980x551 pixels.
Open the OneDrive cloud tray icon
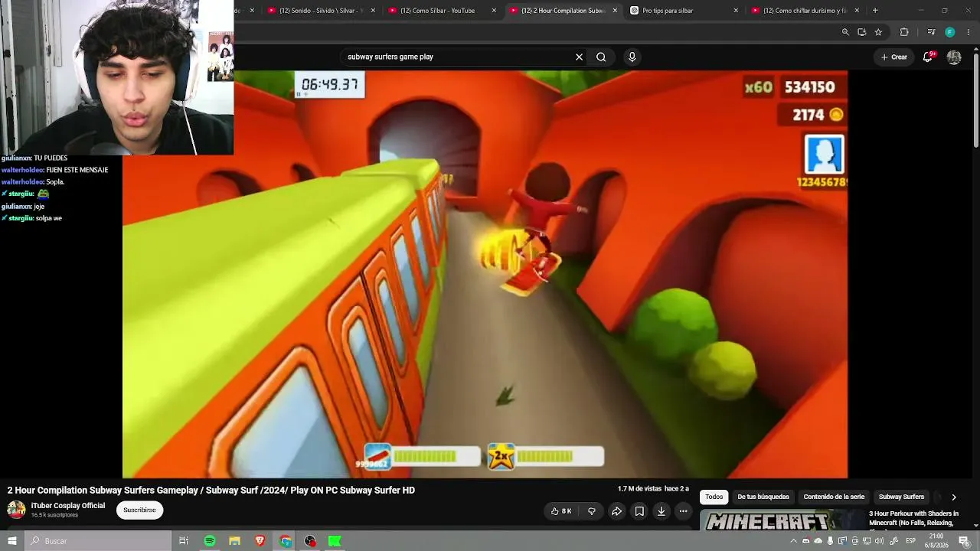(818, 541)
